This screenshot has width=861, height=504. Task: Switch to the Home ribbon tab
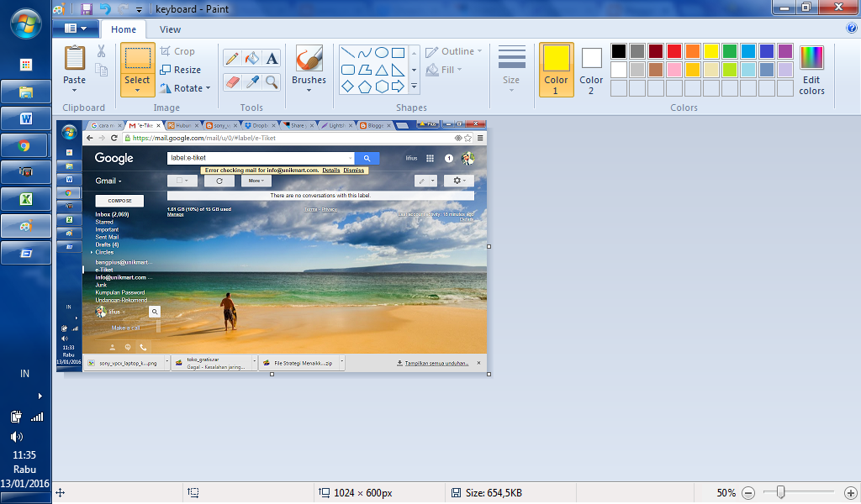[124, 29]
